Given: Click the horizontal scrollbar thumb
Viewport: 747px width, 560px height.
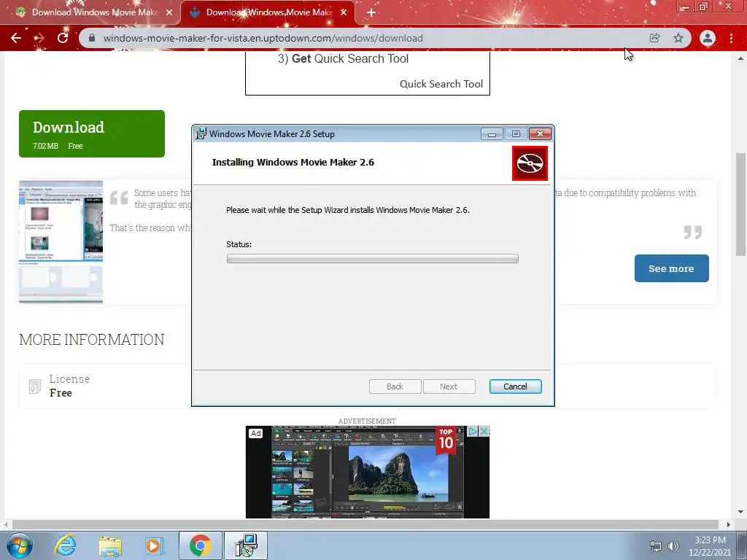Looking at the screenshot, I should tap(365, 524).
